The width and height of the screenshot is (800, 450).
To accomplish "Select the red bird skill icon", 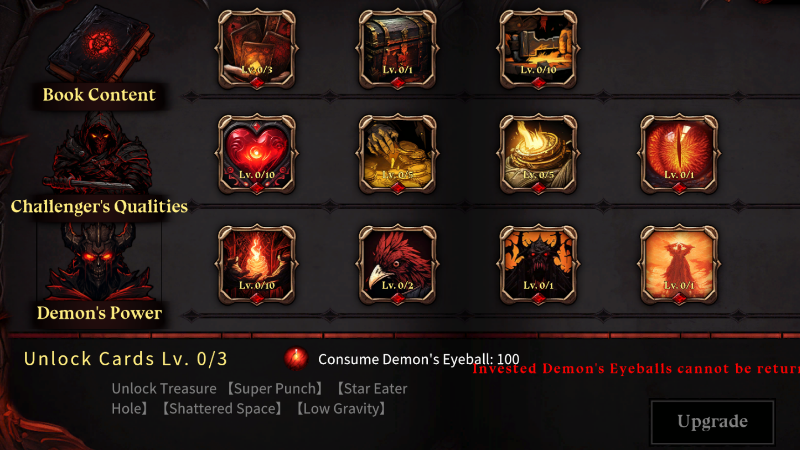I will (397, 265).
